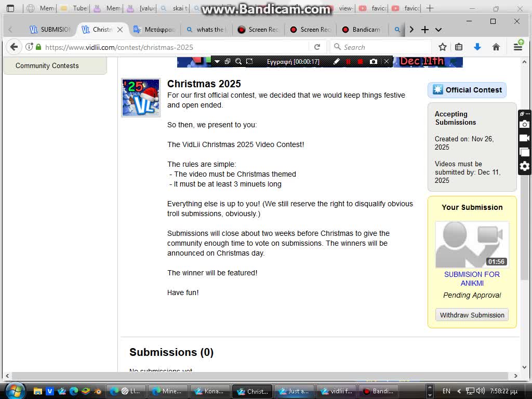Click the bookmark star icon

pos(442,47)
